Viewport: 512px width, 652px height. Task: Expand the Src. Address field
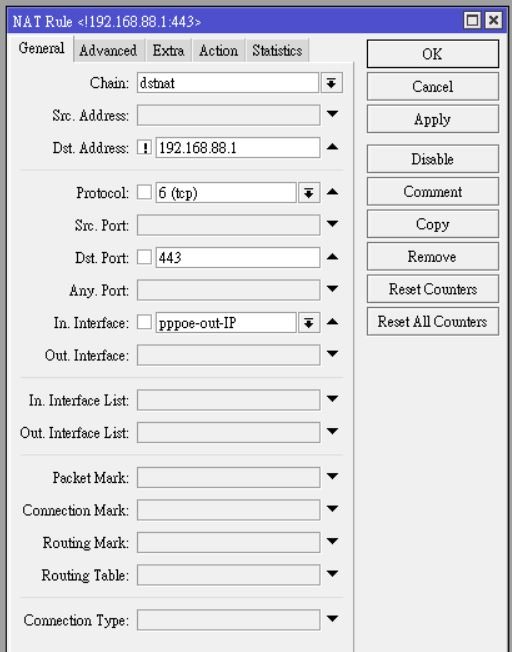tap(332, 114)
